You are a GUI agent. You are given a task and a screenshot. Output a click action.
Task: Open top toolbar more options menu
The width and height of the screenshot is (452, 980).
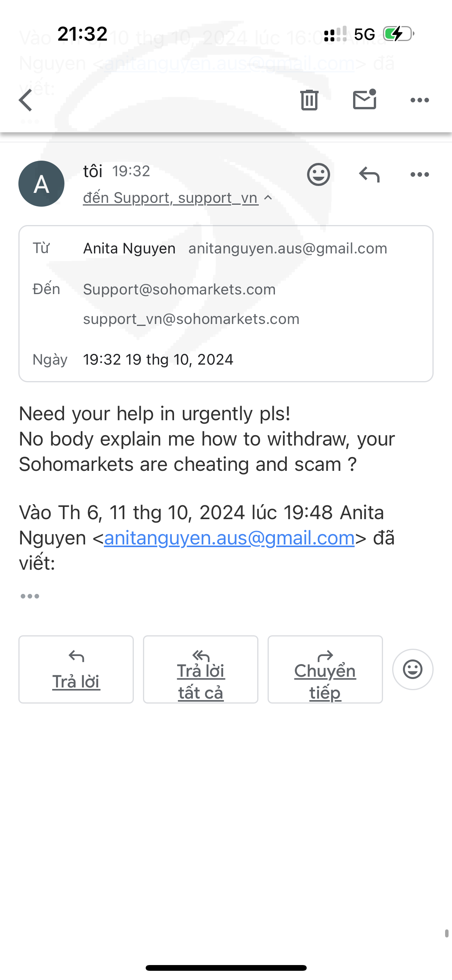coord(419,100)
